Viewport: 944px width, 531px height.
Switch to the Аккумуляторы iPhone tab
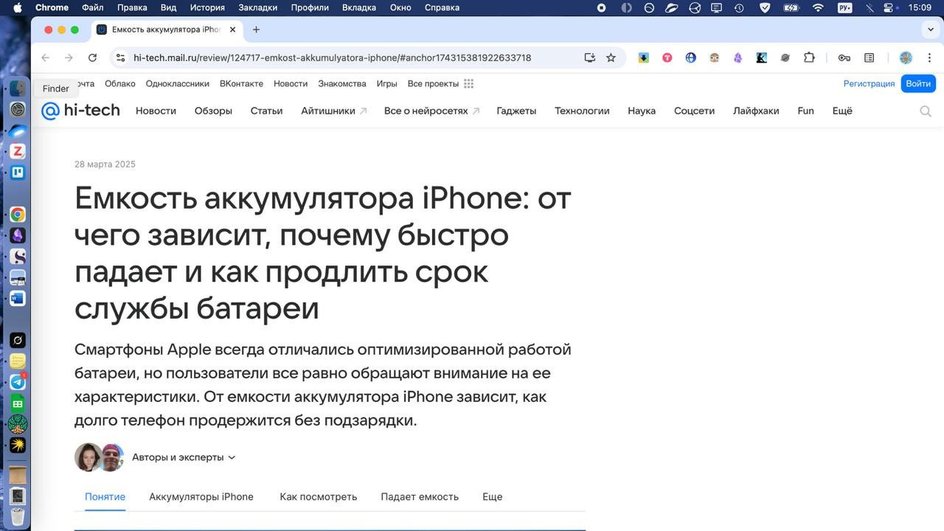pos(201,497)
